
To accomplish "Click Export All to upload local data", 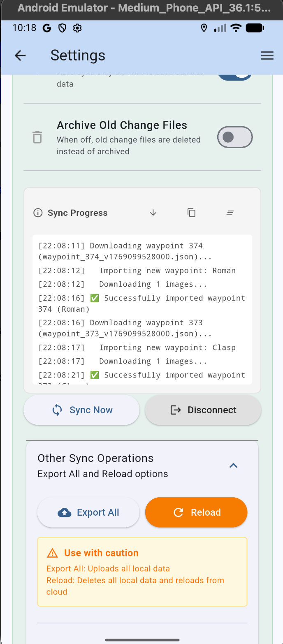I will [88, 512].
